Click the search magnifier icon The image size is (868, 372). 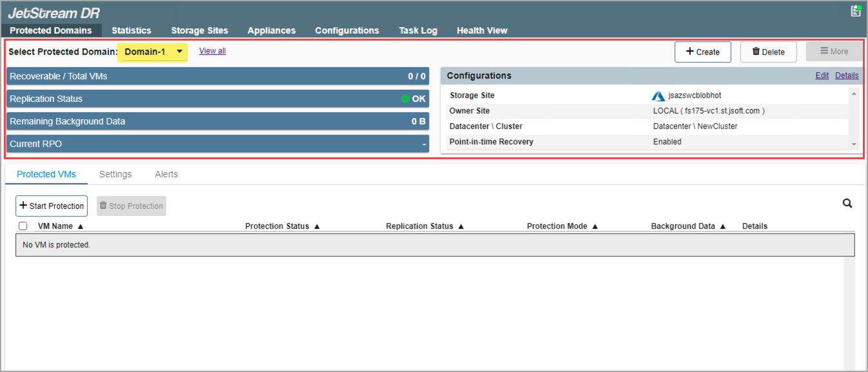(847, 204)
